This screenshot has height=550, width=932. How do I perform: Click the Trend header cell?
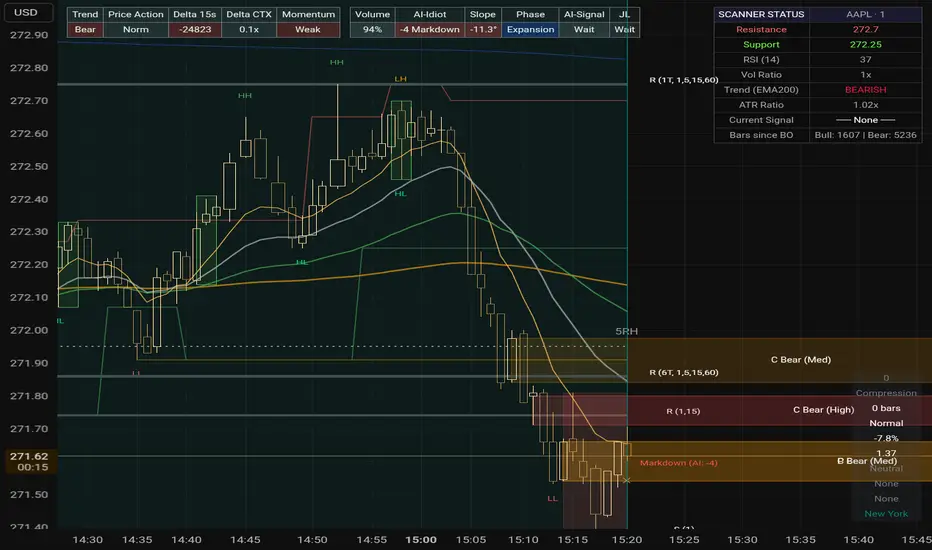click(x=85, y=14)
